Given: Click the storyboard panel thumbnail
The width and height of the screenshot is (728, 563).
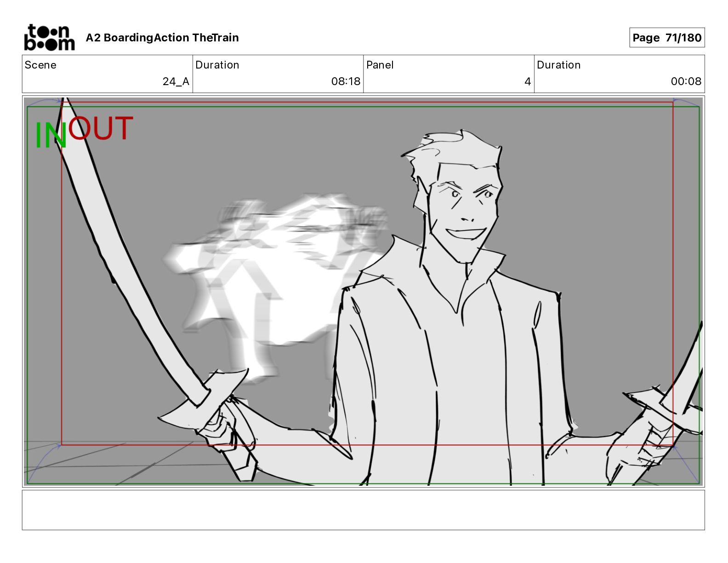Looking at the screenshot, I should point(363,291).
